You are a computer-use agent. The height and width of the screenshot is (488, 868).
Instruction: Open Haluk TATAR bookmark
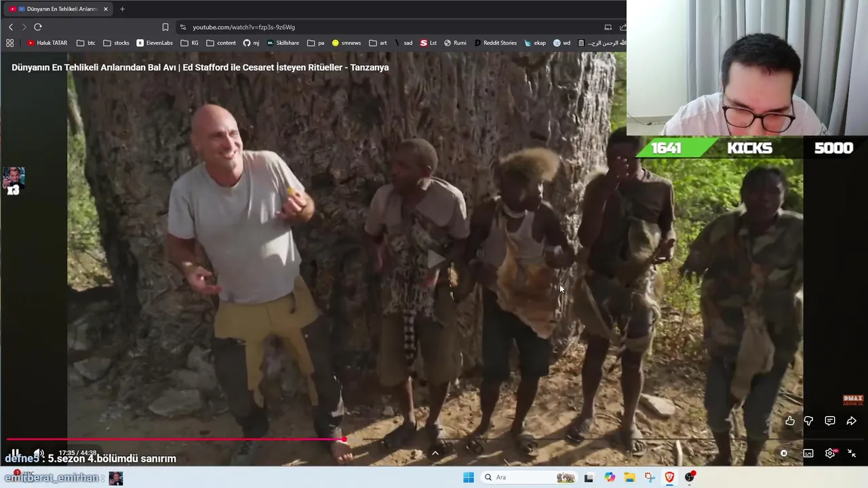click(x=47, y=43)
